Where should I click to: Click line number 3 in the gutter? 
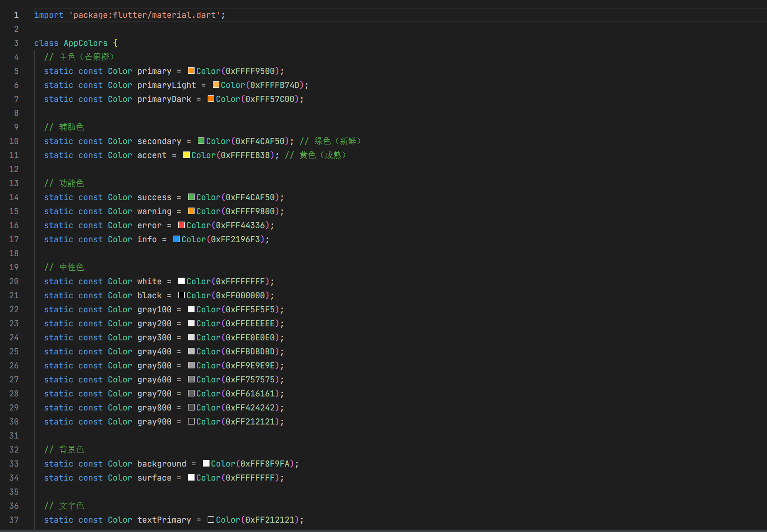16,43
